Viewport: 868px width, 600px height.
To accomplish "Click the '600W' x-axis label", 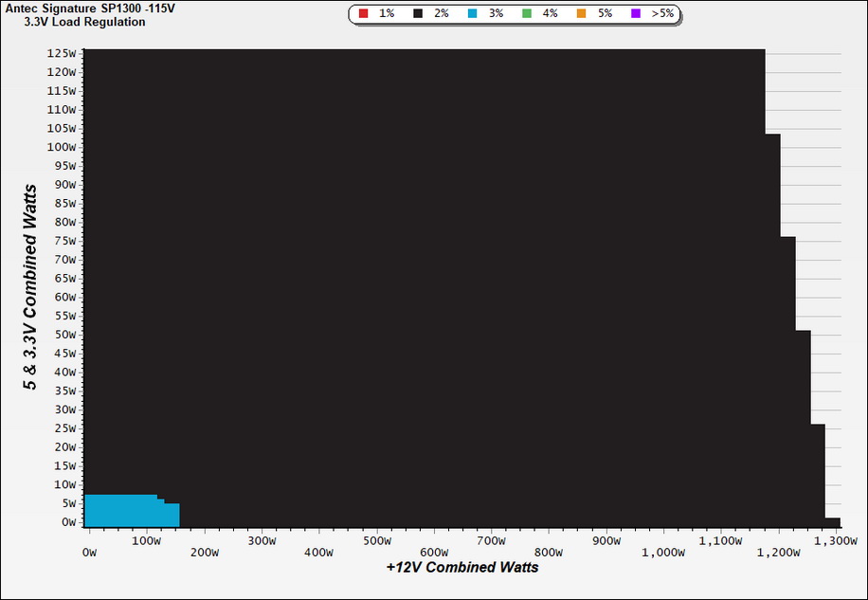I will tap(434, 553).
